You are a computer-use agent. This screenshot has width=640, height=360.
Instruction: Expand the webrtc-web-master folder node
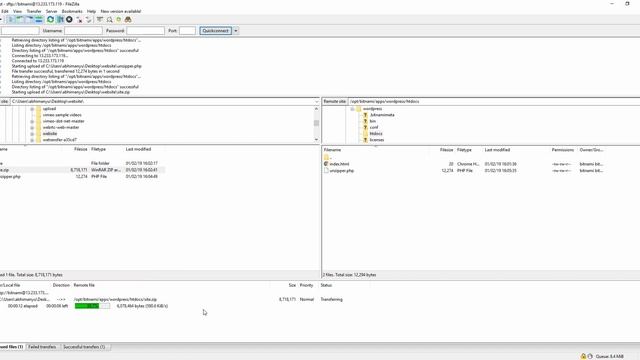[x=32, y=127]
